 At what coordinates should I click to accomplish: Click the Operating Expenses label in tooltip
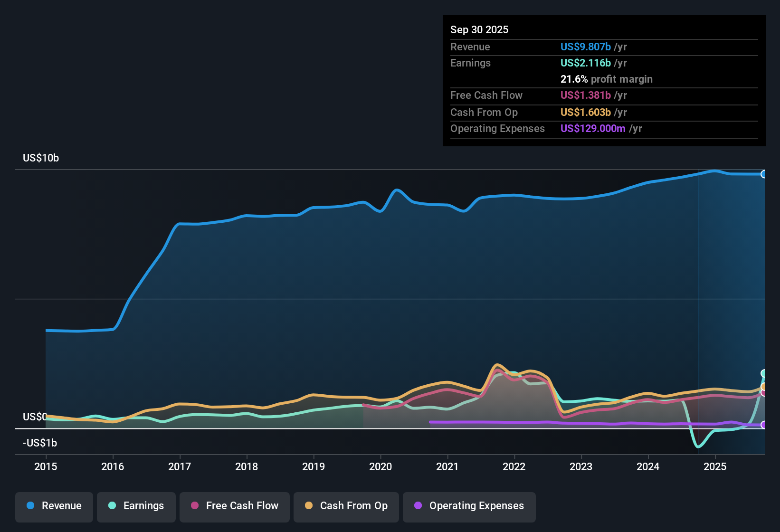click(497, 128)
